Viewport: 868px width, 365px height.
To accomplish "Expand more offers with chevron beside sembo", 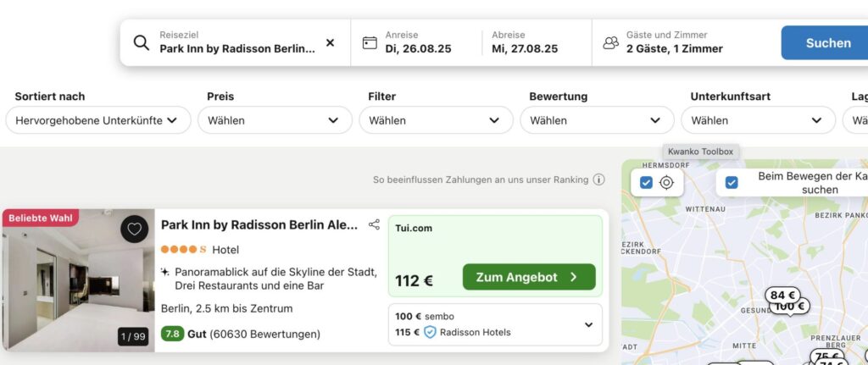I will 588,325.
